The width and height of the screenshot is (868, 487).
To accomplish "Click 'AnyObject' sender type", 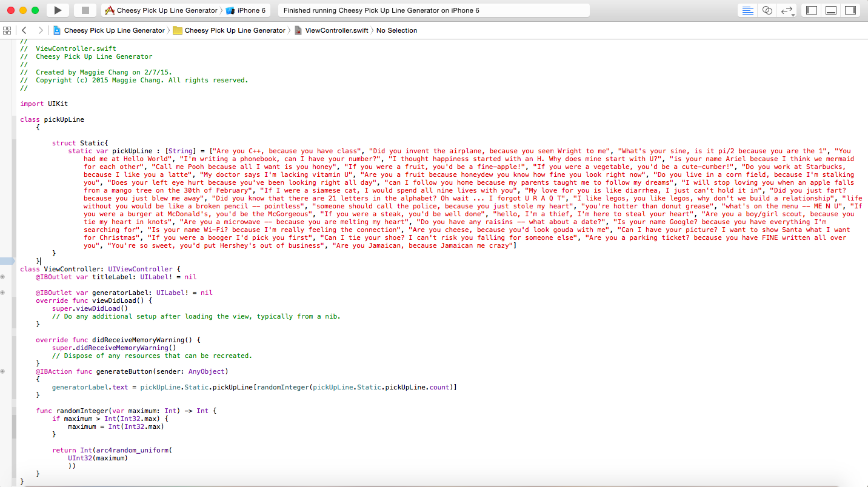I will (206, 371).
